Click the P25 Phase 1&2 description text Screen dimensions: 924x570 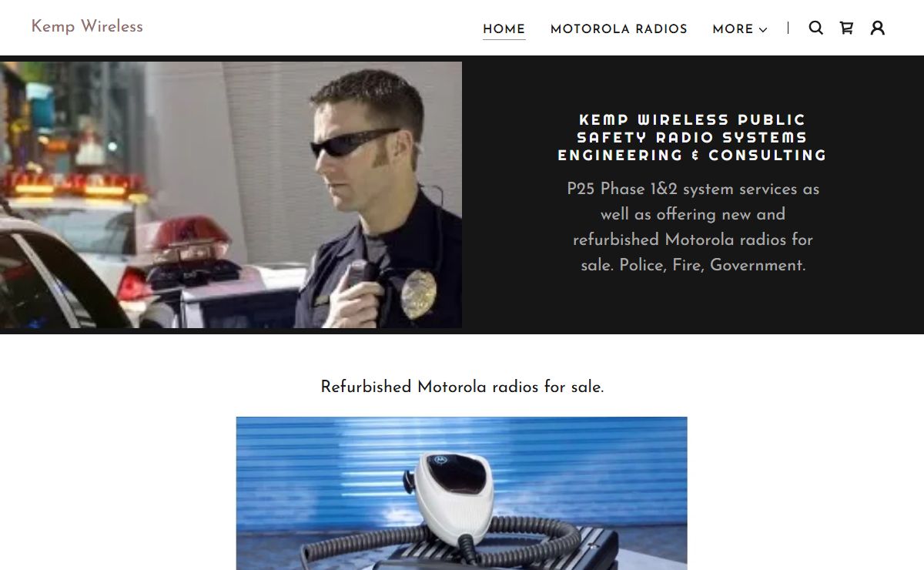tap(692, 226)
